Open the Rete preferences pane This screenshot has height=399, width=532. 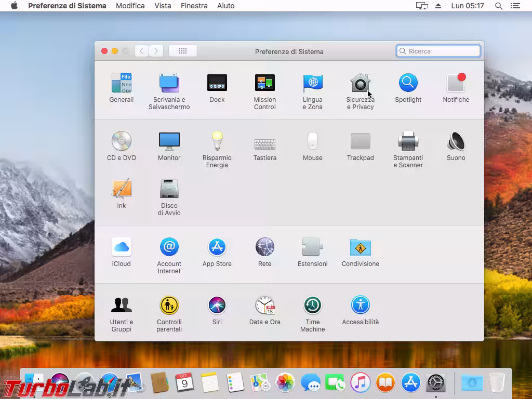pyautogui.click(x=264, y=247)
